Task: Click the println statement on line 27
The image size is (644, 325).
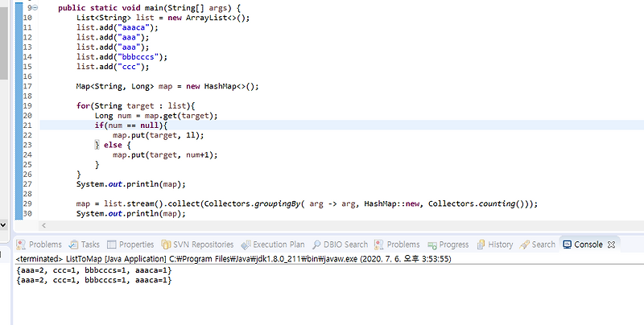Action: coord(131,184)
